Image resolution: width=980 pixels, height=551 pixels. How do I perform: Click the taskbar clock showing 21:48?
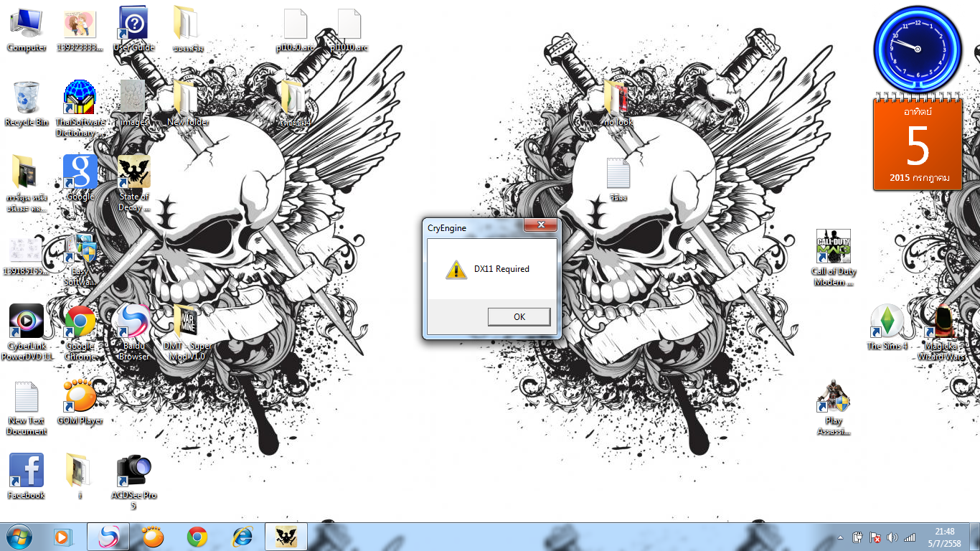tap(944, 537)
